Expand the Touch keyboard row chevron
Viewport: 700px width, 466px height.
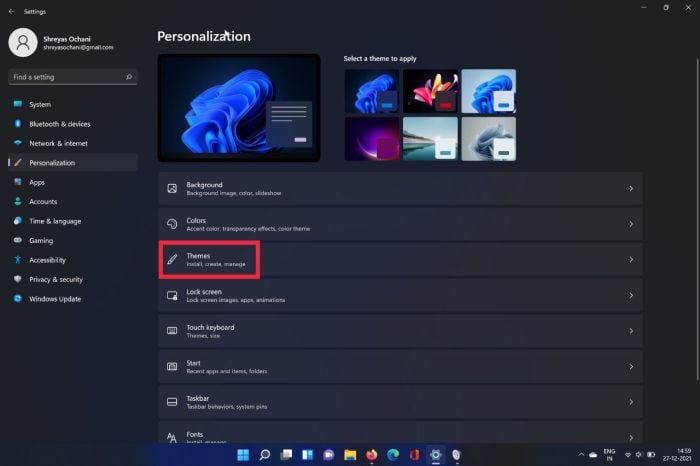631,331
